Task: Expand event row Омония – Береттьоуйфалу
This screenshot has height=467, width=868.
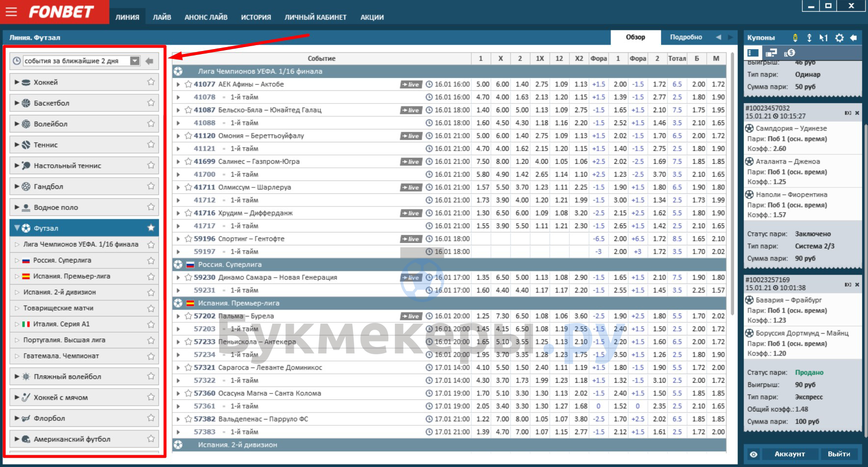Action: [x=178, y=136]
